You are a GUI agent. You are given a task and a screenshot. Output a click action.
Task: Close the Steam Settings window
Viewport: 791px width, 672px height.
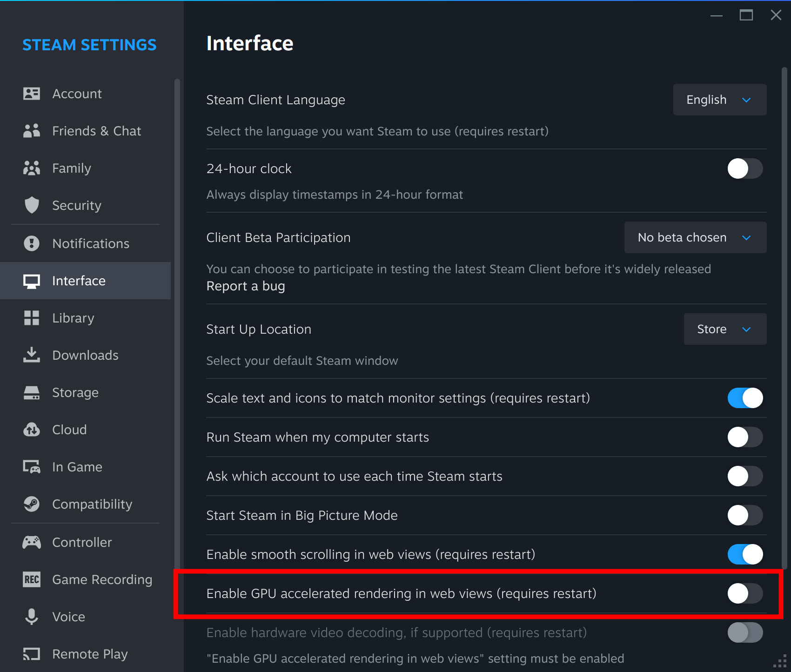776,15
